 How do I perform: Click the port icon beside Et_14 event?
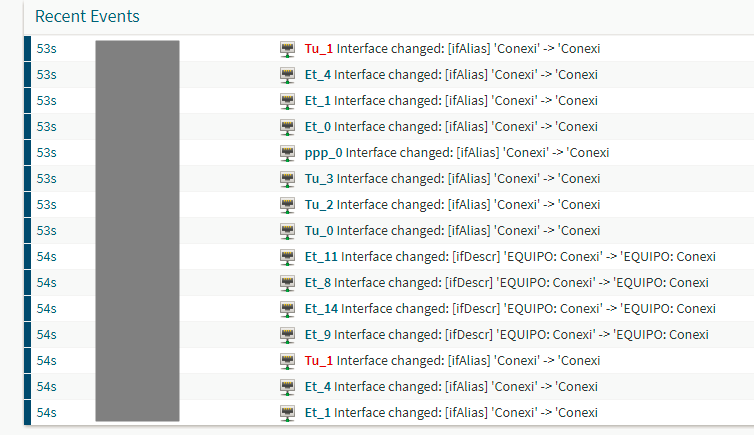point(288,309)
